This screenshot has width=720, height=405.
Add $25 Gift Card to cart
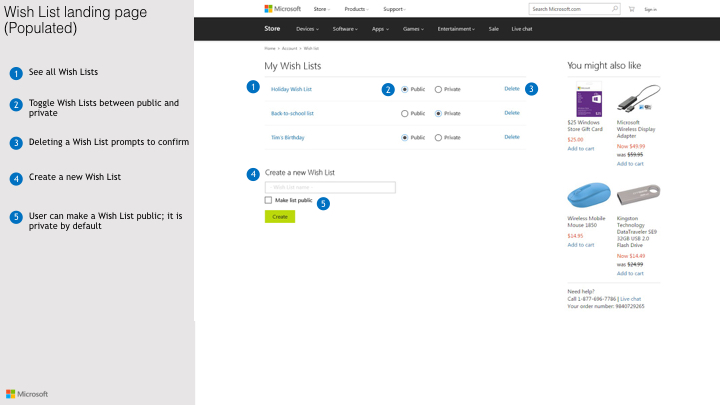[x=581, y=149]
